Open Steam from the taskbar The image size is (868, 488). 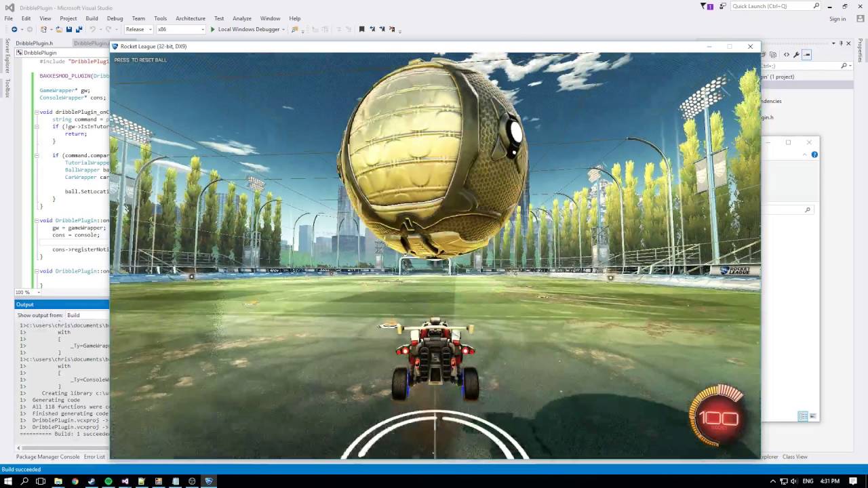pos(92,481)
